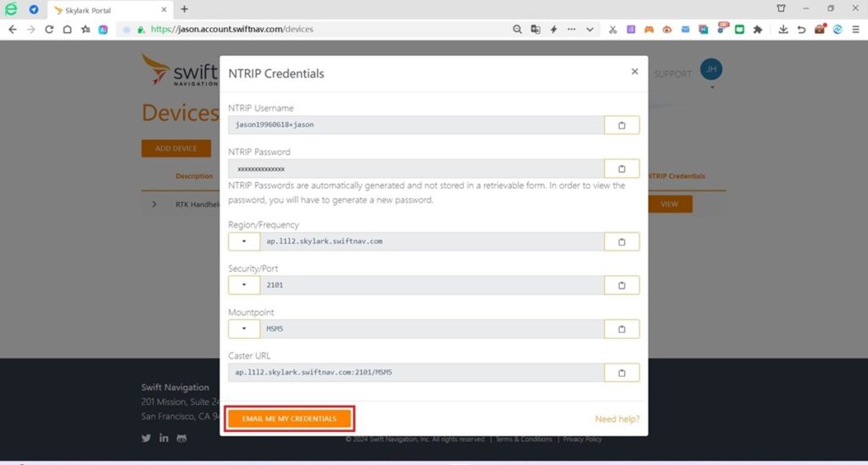The image size is (868, 465).
Task: Click the JH user avatar
Action: click(711, 69)
